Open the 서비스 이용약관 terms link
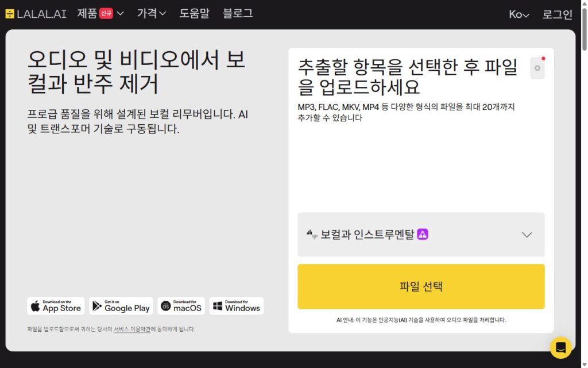Image resolution: width=588 pixels, height=368 pixels. (132, 329)
